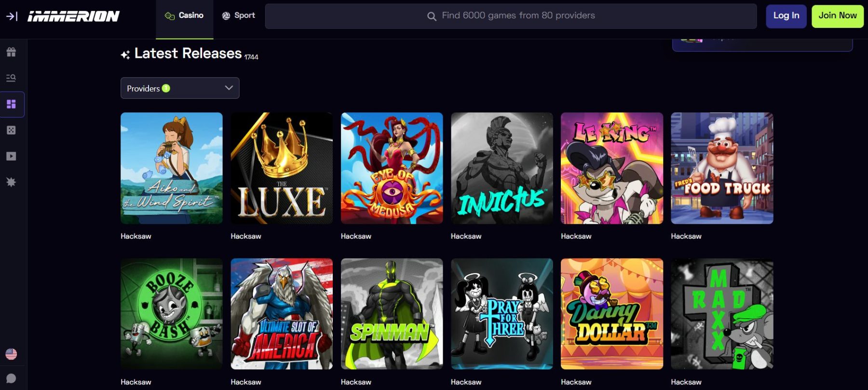
Task: Click the Log In button
Action: click(x=786, y=16)
